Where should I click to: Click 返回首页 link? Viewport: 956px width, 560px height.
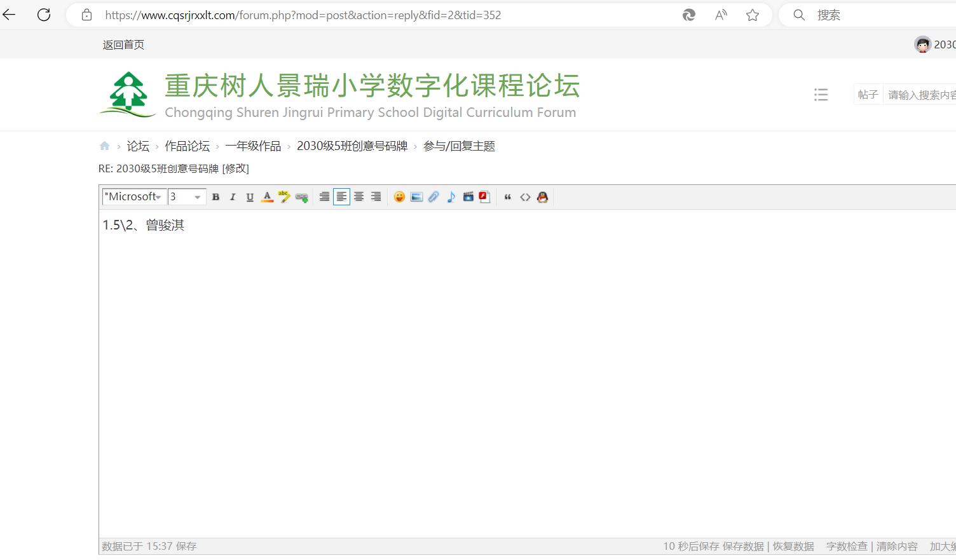point(123,44)
